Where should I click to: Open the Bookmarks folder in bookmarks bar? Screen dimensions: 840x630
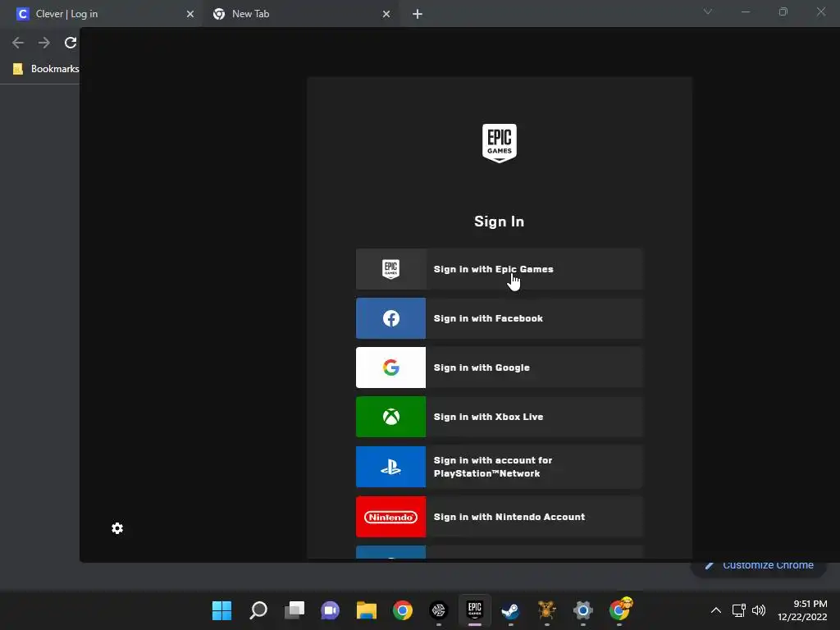tap(46, 69)
